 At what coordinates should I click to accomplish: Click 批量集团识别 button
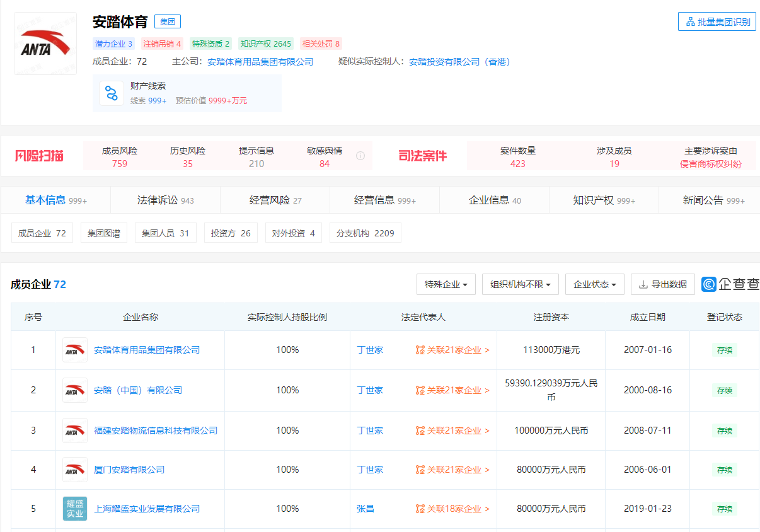point(717,22)
